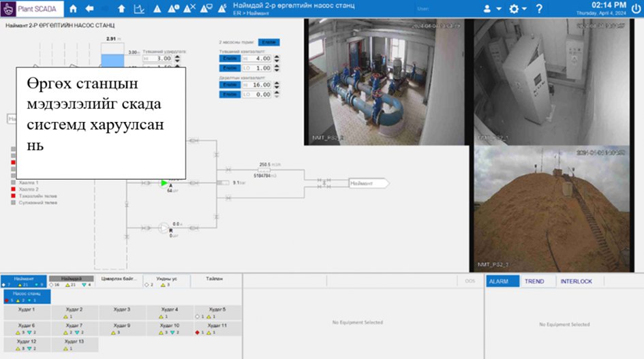Adjust the stepper next to LO 1.00

click(x=277, y=67)
